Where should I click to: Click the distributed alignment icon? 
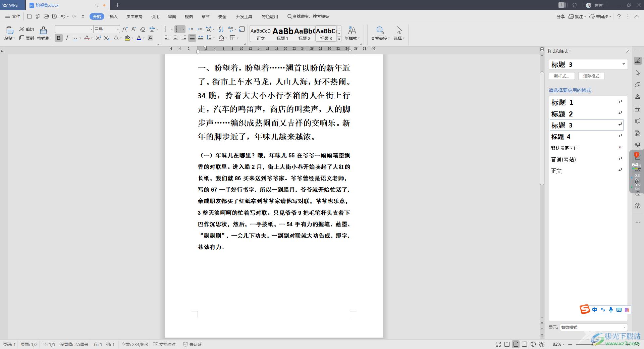201,38
